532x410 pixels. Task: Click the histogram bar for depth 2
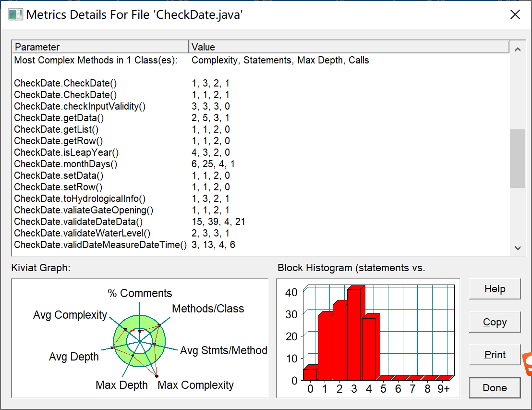(x=339, y=342)
